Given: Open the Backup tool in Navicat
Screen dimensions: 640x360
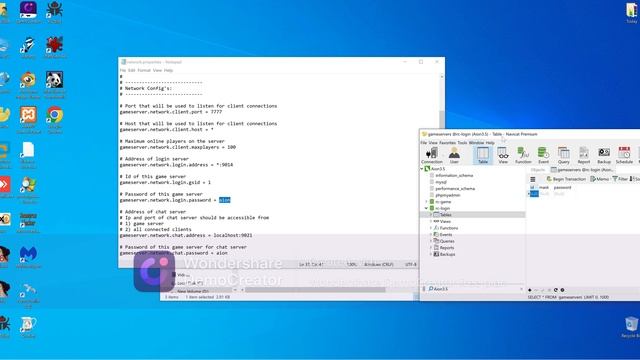Looking at the screenshot, I should point(604,156).
